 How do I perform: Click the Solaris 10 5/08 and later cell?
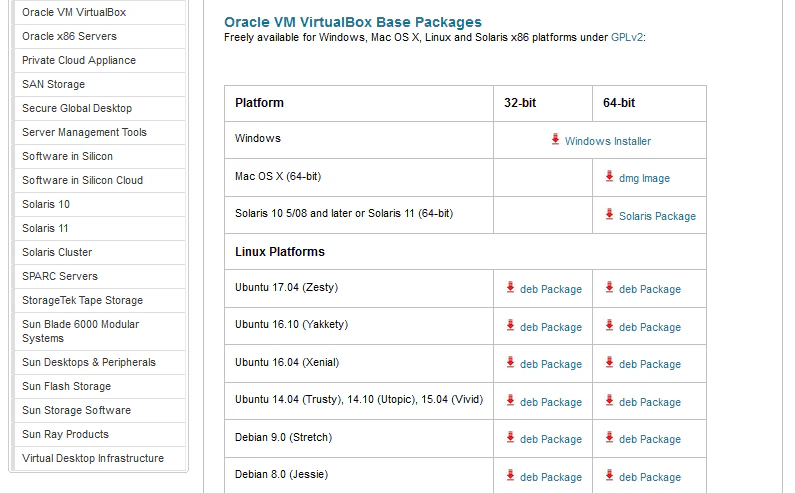click(359, 215)
